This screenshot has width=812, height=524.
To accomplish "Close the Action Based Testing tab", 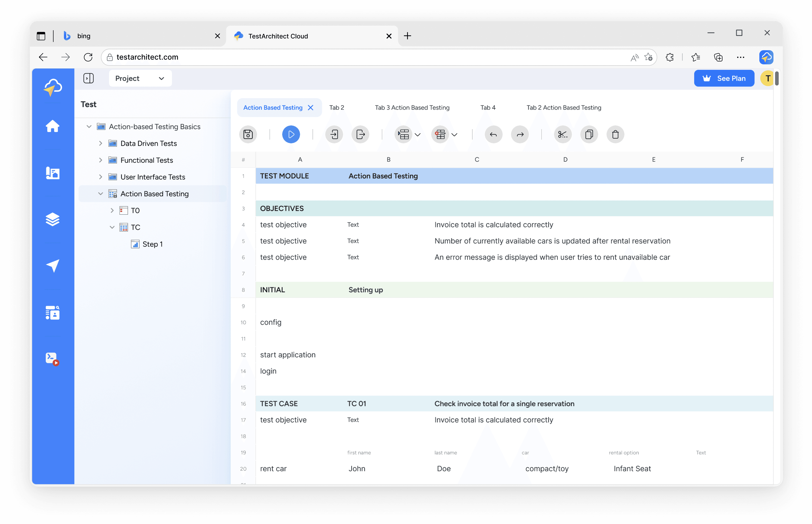I will pos(310,108).
